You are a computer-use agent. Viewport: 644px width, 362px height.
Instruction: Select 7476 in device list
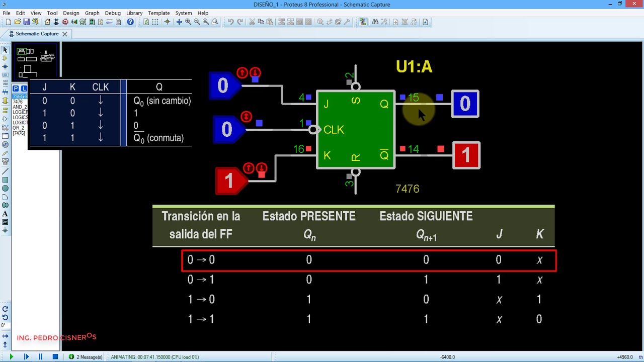[18, 102]
